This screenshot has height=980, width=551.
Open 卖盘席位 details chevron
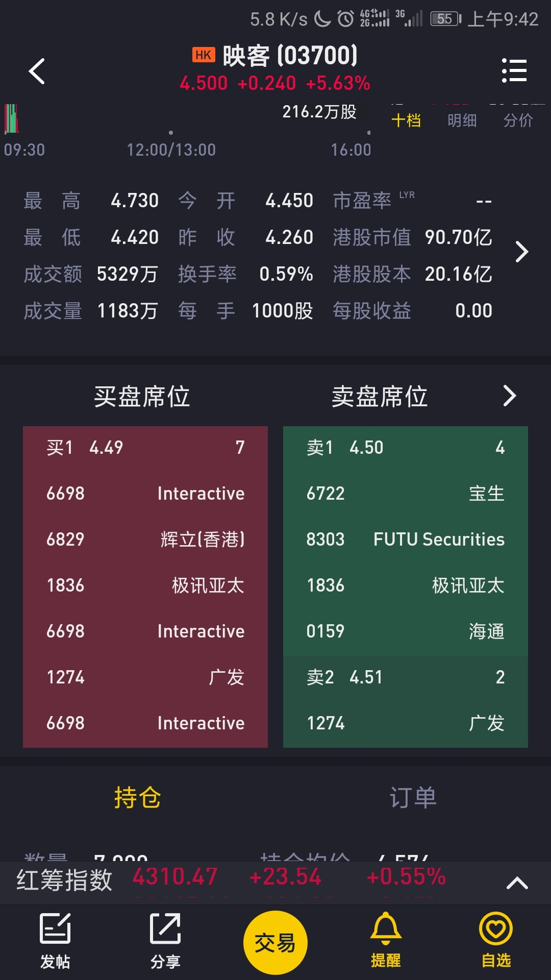510,396
